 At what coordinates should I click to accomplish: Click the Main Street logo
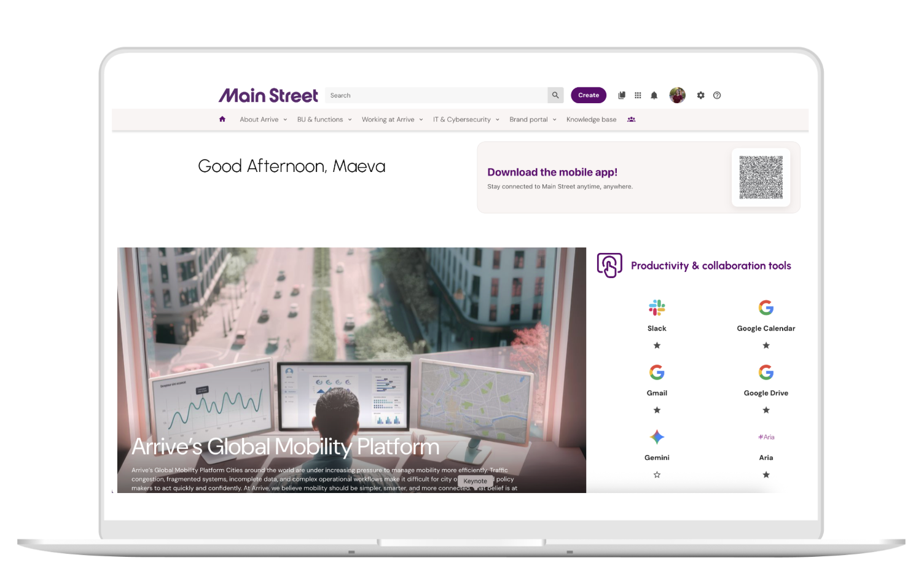[268, 95]
